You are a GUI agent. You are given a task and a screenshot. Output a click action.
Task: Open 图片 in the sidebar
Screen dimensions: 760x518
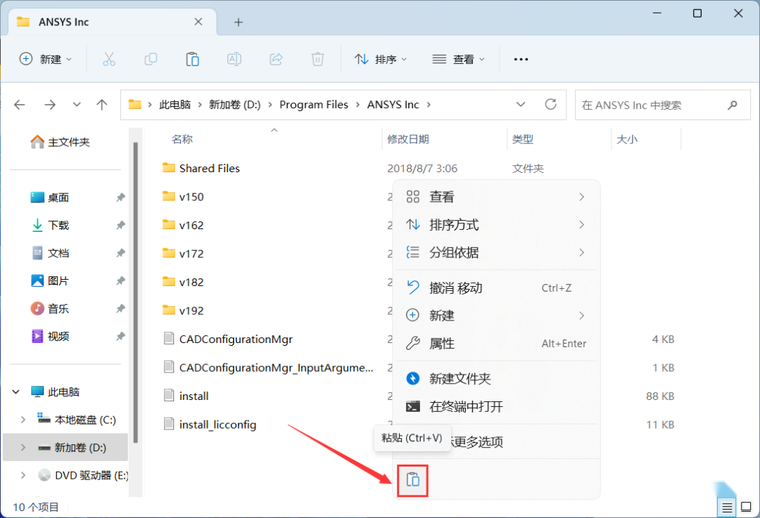point(50,281)
